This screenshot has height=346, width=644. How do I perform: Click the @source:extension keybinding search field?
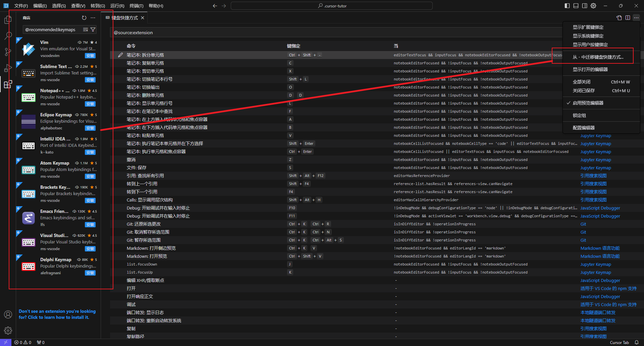[335, 33]
